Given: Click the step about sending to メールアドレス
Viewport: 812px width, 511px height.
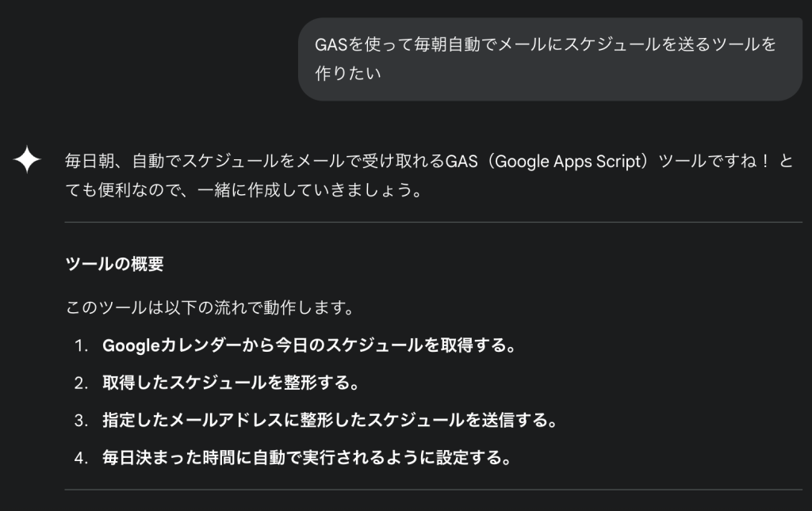Looking at the screenshot, I should tap(329, 421).
